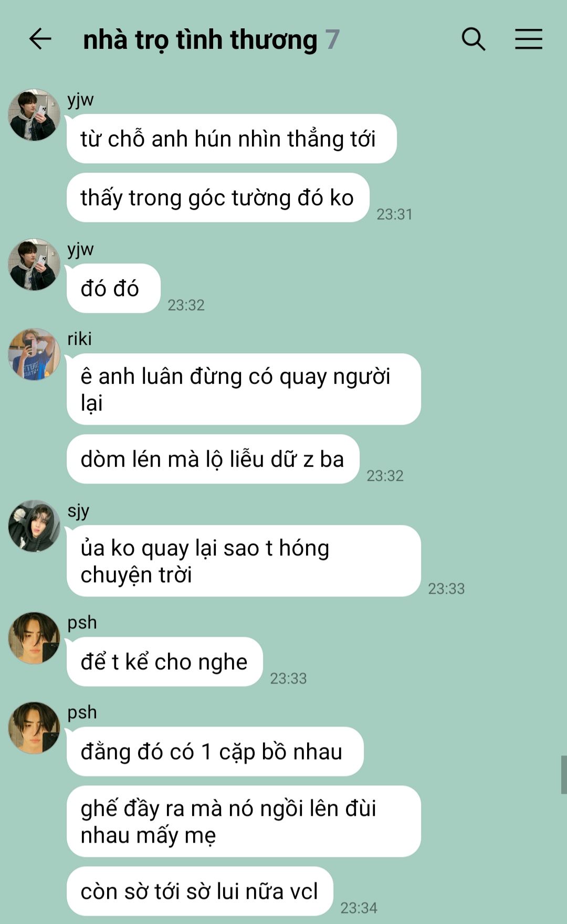567x924 pixels.
Task: Tap the 'dòm lén mà lộ liễu' bubble
Action: click(x=213, y=459)
